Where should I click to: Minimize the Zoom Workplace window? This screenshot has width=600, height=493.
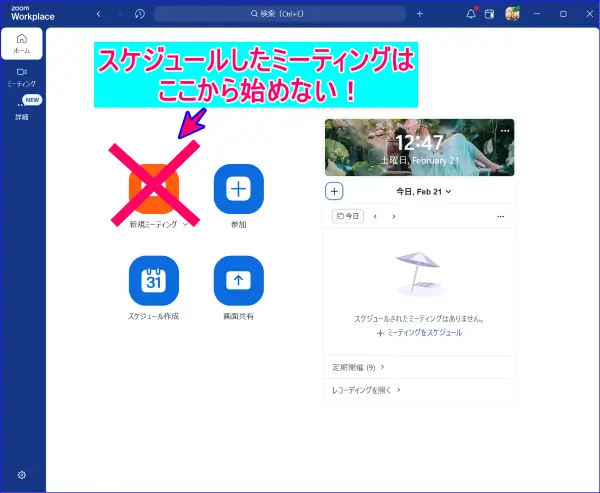click(x=537, y=14)
